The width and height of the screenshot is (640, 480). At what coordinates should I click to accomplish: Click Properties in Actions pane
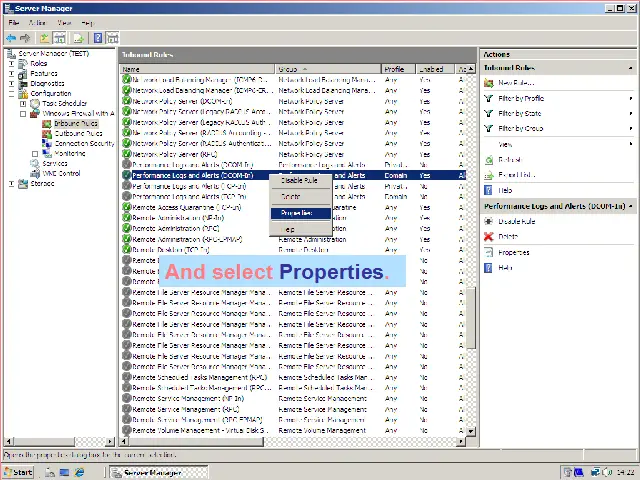click(513, 253)
